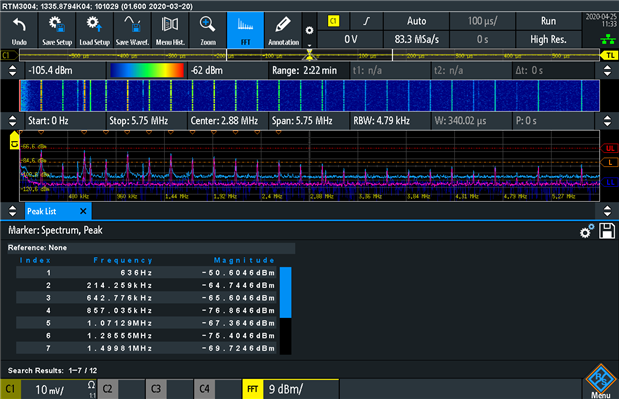Screen dimensions: 619x399
Task: Set the 0 V trigger level field
Action: coord(350,39)
